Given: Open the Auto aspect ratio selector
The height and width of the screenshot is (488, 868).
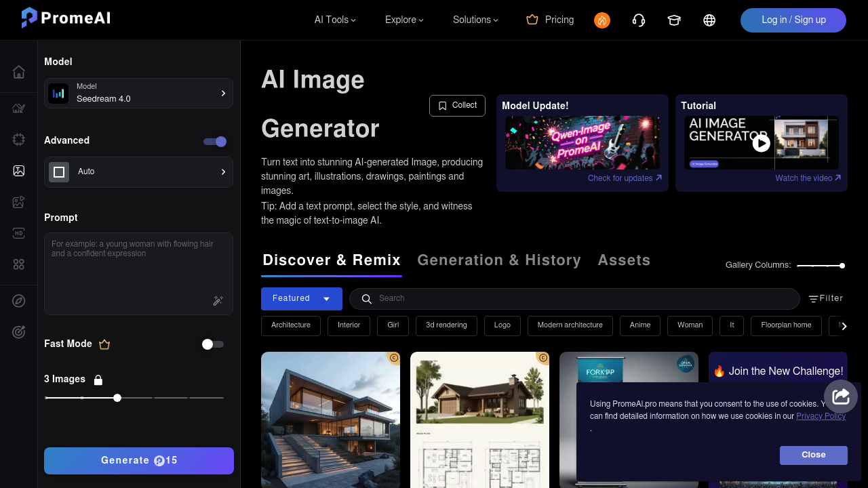Looking at the screenshot, I should pyautogui.click(x=138, y=172).
